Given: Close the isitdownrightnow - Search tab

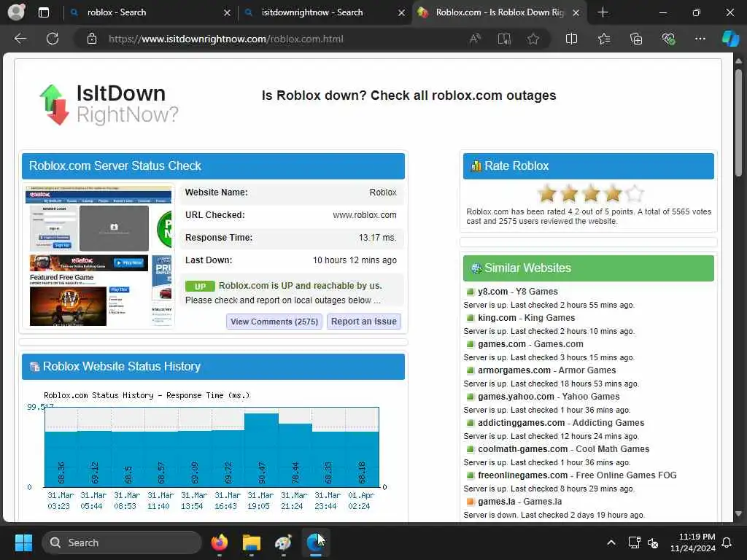Looking at the screenshot, I should tap(402, 13).
